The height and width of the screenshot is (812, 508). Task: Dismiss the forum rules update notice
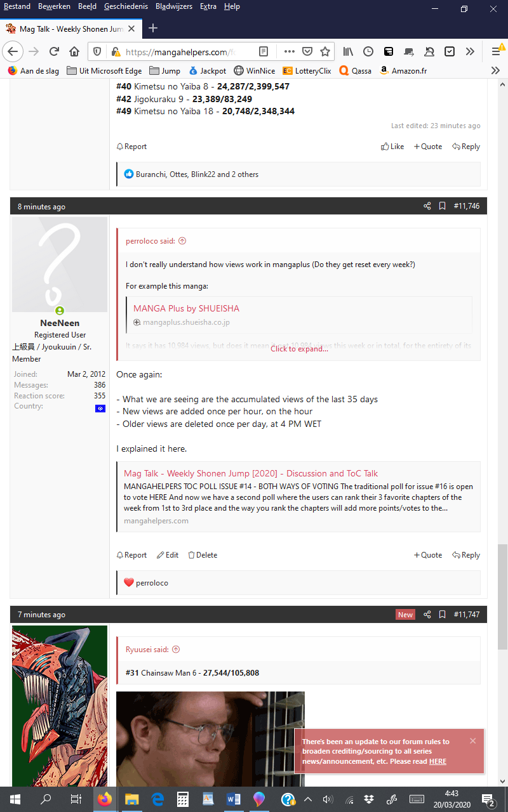pyautogui.click(x=472, y=741)
